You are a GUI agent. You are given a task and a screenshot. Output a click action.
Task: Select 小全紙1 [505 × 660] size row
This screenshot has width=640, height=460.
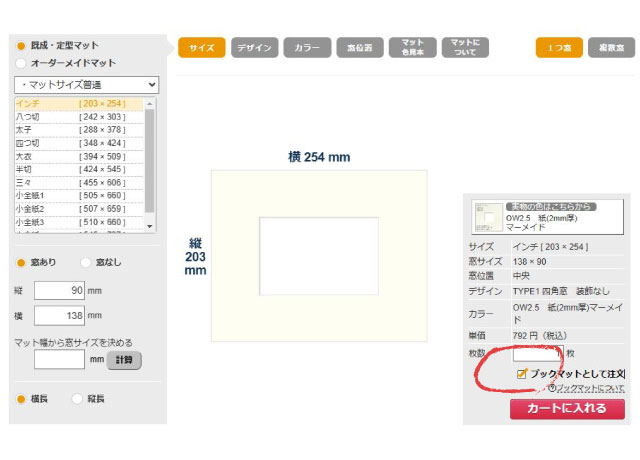click(x=79, y=196)
